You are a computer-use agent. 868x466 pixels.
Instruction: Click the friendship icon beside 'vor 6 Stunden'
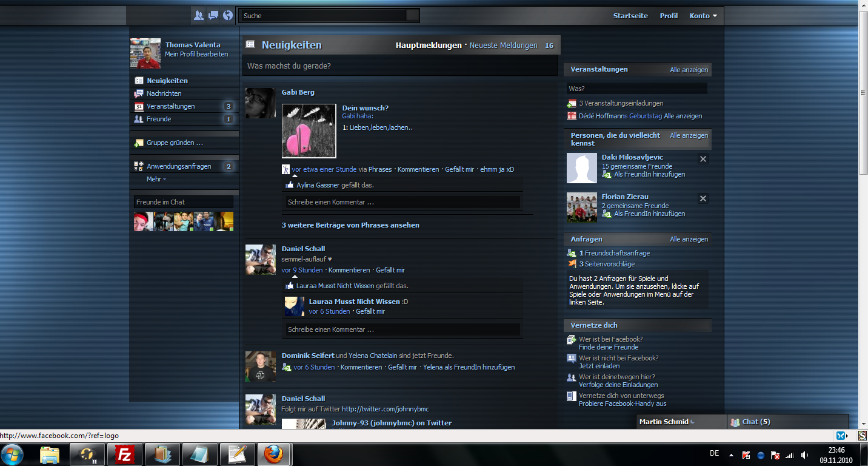click(x=287, y=367)
